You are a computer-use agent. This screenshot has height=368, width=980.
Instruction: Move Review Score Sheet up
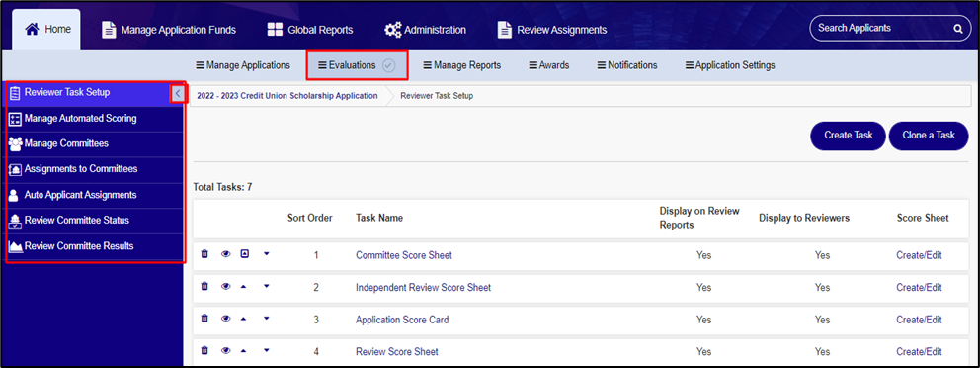244,350
